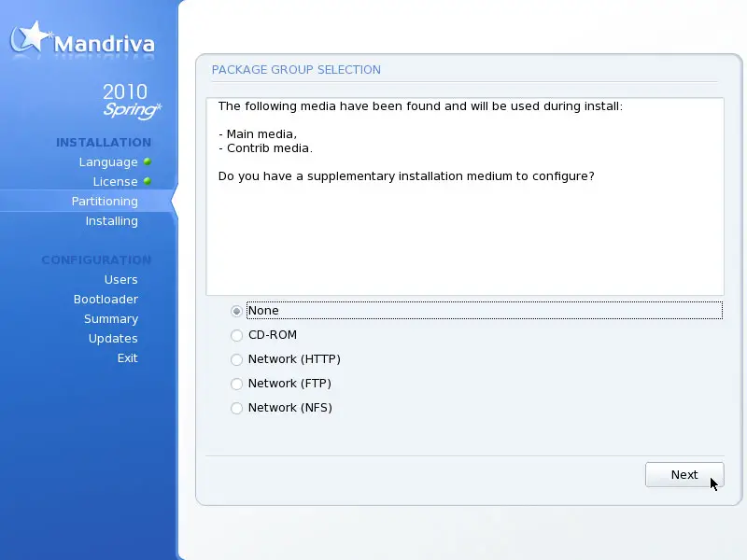
Task: Click the '- Contrib media.' line
Action: 265,148
